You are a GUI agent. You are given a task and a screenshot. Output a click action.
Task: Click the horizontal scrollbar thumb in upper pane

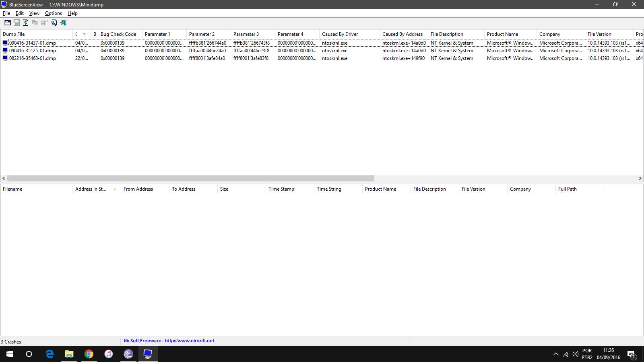click(191, 178)
